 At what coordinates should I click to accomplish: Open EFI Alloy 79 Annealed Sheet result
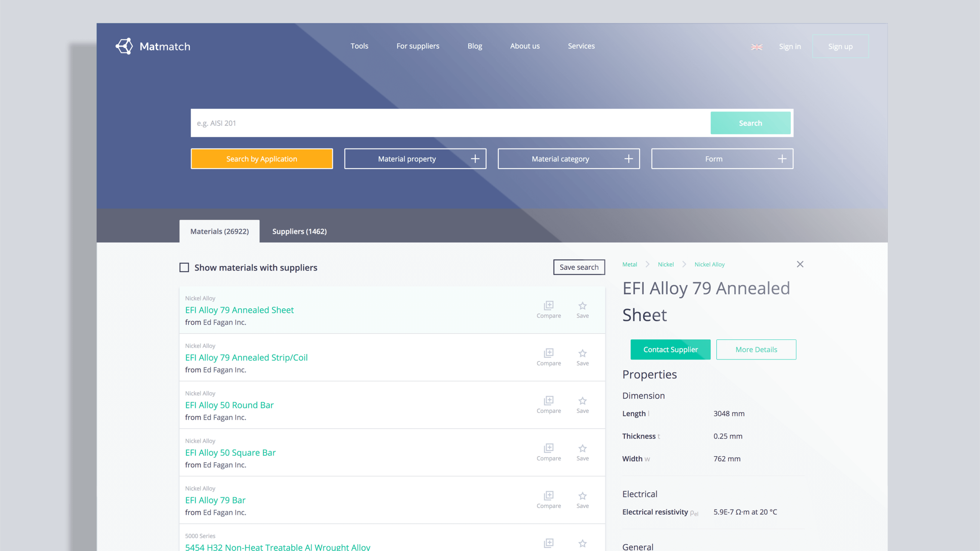click(x=239, y=310)
